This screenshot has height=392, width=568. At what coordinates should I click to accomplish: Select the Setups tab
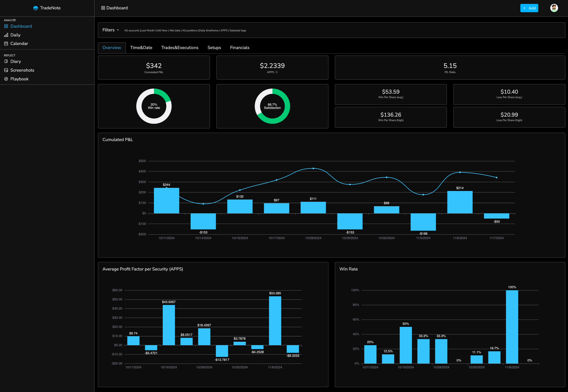(214, 48)
